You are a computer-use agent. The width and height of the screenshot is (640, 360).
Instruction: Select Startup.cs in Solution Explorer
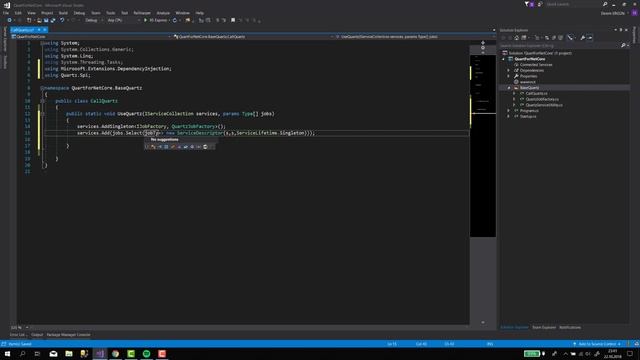pyautogui.click(x=528, y=116)
